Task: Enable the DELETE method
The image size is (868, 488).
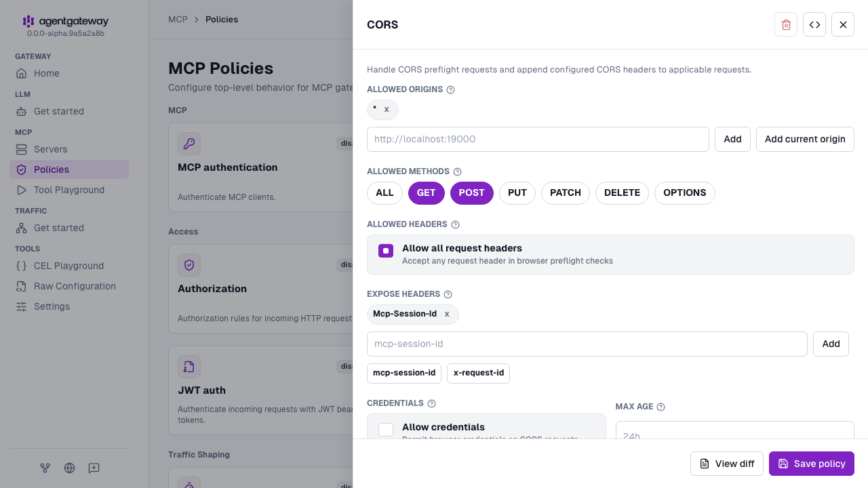Action: [622, 192]
